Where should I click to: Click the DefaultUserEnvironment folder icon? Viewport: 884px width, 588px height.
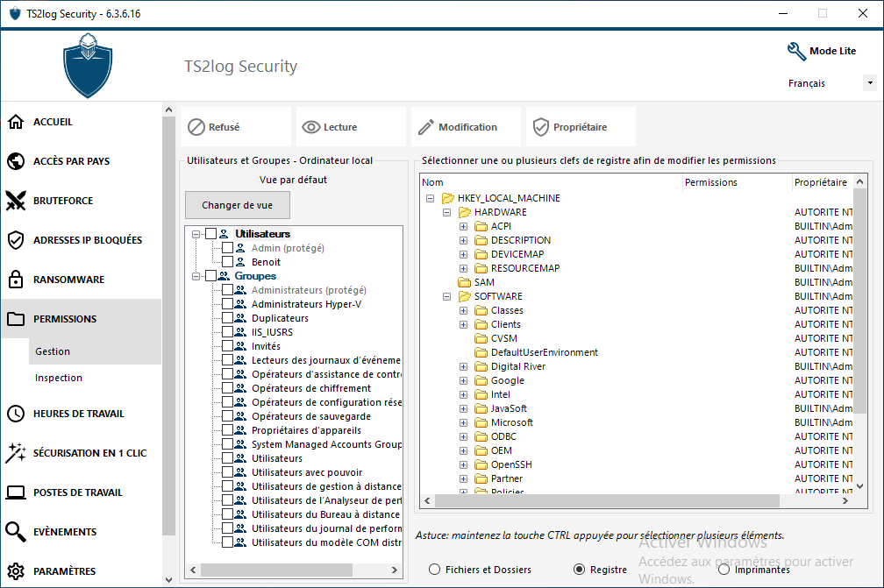point(481,352)
